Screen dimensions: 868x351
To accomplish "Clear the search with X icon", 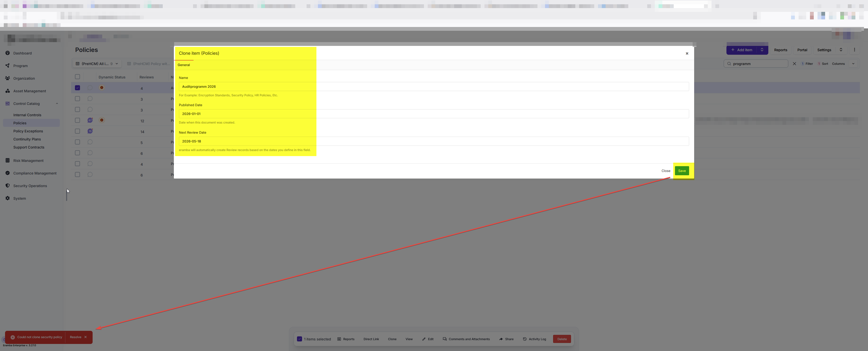I will [x=794, y=64].
